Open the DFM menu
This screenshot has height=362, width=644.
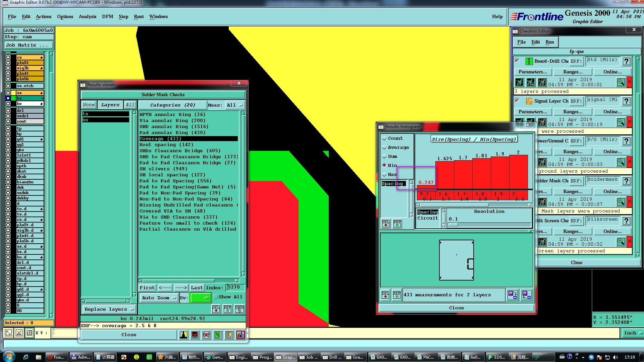[x=107, y=16]
